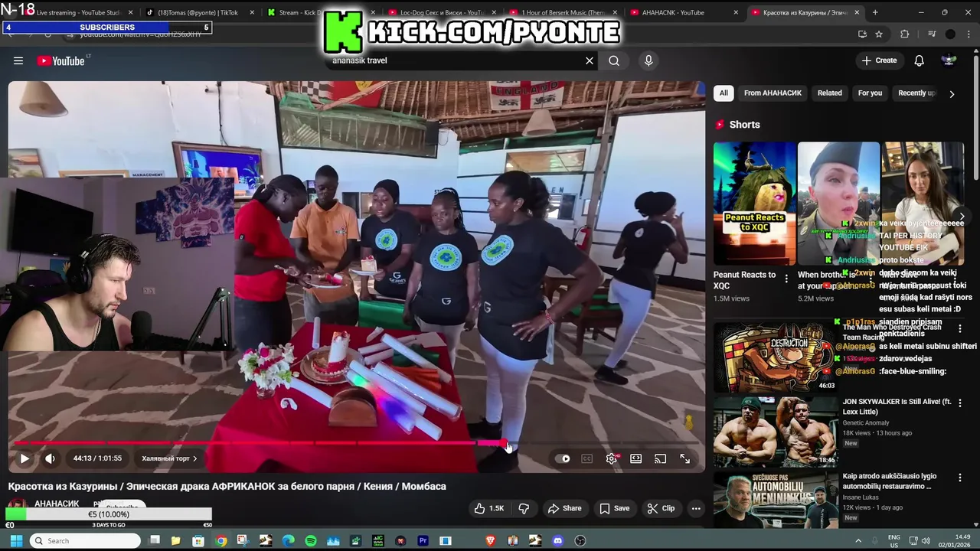Viewport: 980px width, 551px height.
Task: Open the Create menu
Action: click(x=879, y=60)
